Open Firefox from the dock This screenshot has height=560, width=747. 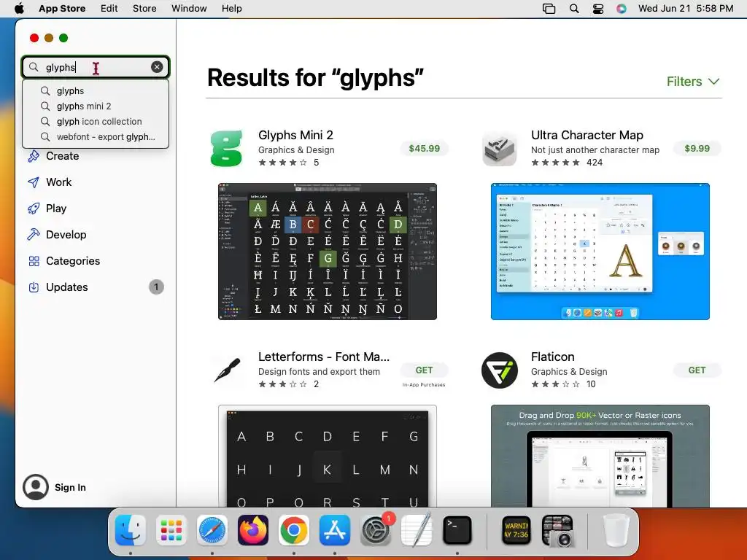click(x=253, y=530)
